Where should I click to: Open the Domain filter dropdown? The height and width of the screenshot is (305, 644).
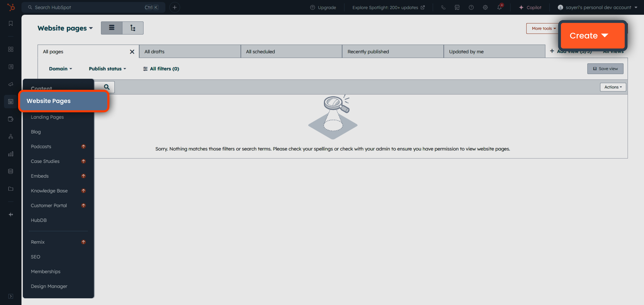point(60,69)
